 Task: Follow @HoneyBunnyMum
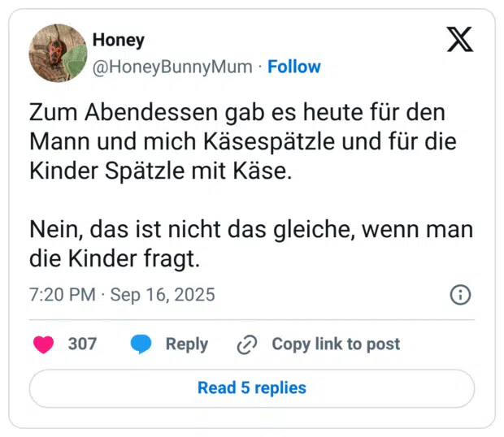click(294, 67)
